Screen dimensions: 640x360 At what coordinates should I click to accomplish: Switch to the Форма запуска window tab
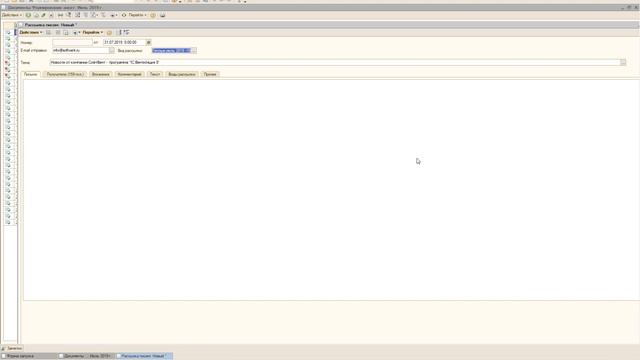tap(29, 356)
